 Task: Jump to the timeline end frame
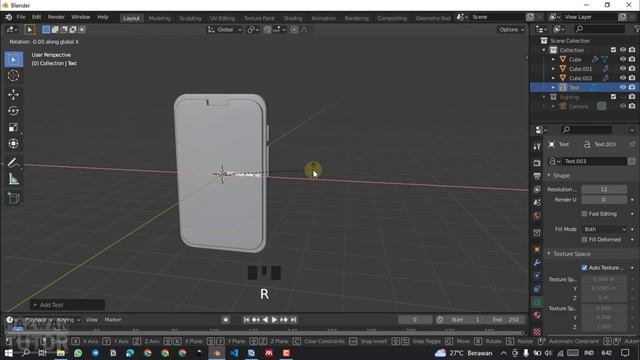point(294,320)
